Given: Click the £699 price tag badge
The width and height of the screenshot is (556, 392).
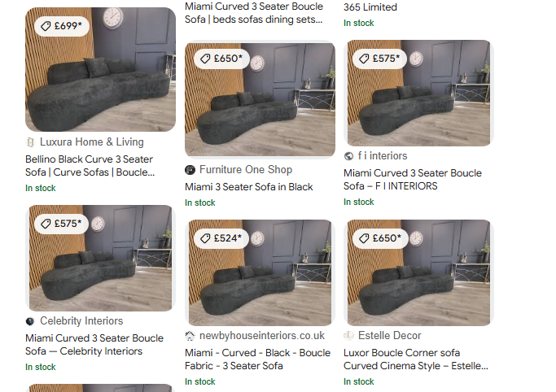Looking at the screenshot, I should pyautogui.click(x=62, y=26).
